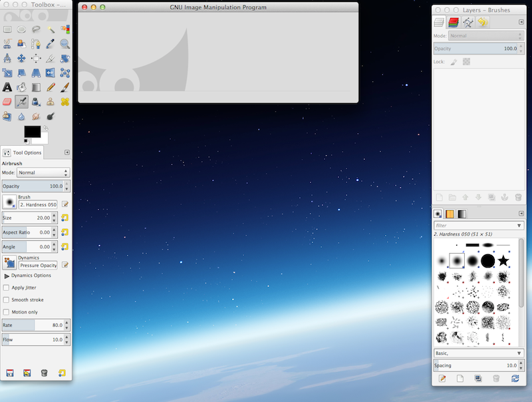Image resolution: width=532 pixels, height=402 pixels.
Task: Open the Airbrush Mode dropdown
Action: (x=43, y=172)
